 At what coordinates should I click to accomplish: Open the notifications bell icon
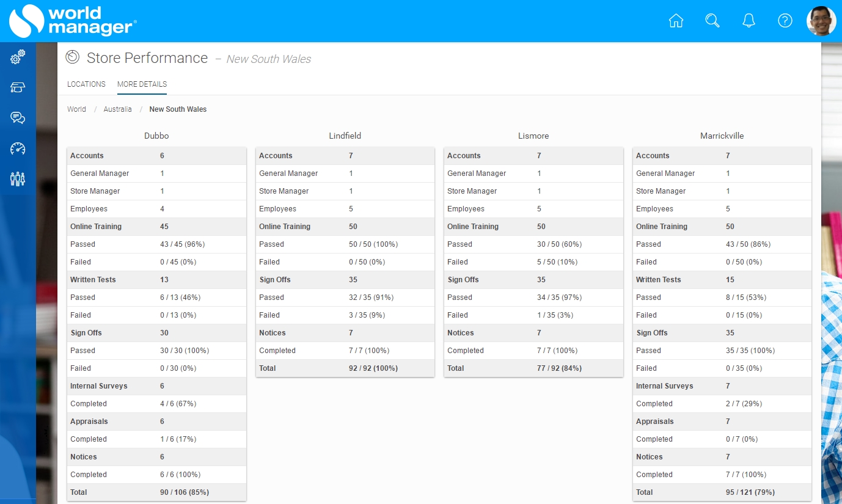point(749,21)
